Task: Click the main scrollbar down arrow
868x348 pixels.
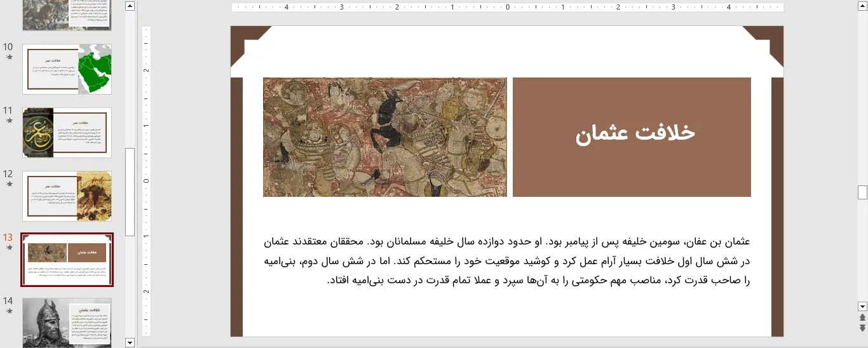Action: click(862, 306)
